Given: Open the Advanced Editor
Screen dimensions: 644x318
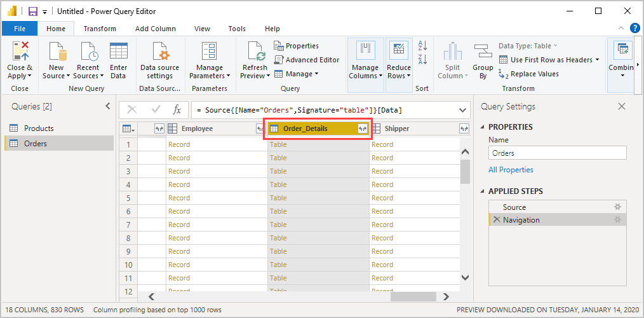Looking at the screenshot, I should (x=307, y=60).
